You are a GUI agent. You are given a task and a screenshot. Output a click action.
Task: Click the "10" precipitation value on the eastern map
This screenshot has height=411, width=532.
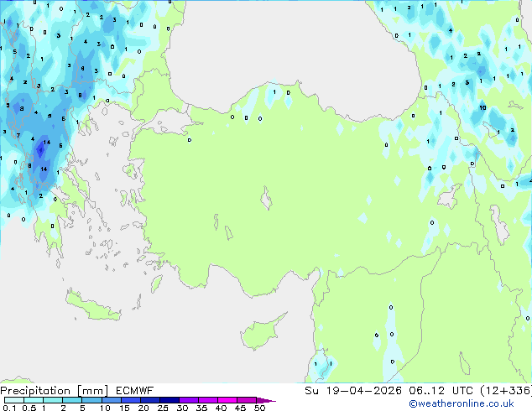(x=482, y=108)
